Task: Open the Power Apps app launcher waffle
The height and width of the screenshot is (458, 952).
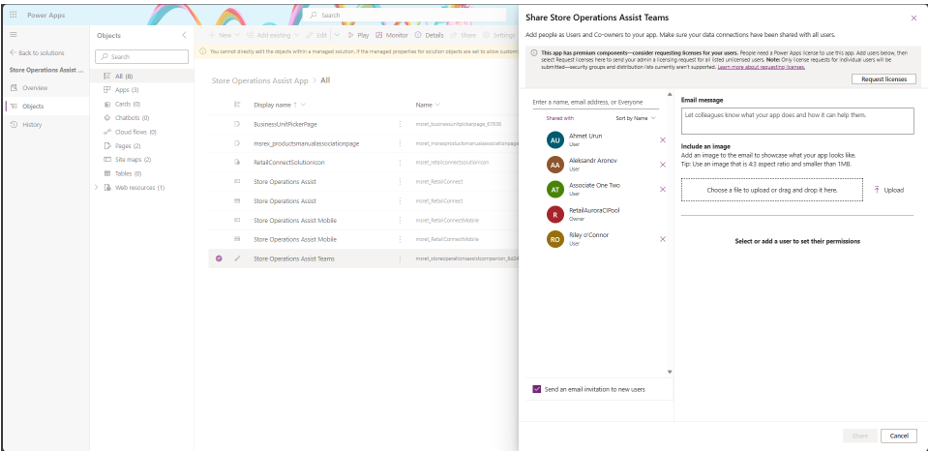Action: click(x=13, y=15)
